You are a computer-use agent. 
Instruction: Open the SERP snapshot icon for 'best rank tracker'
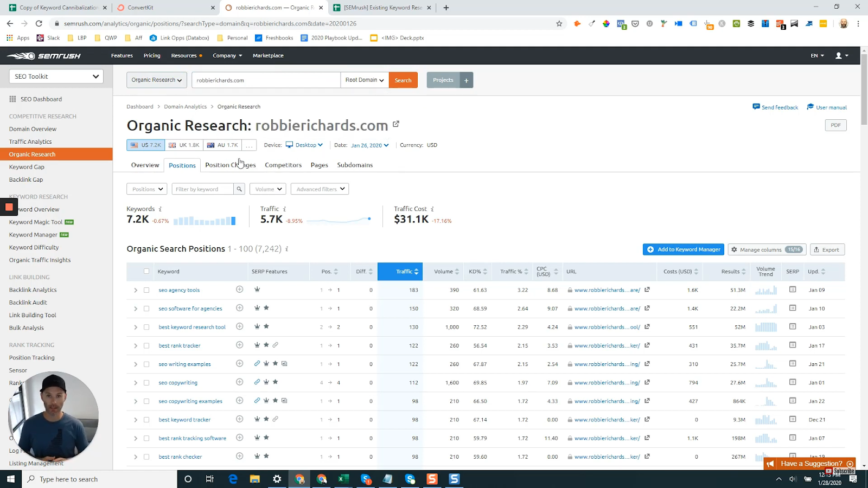(x=793, y=345)
